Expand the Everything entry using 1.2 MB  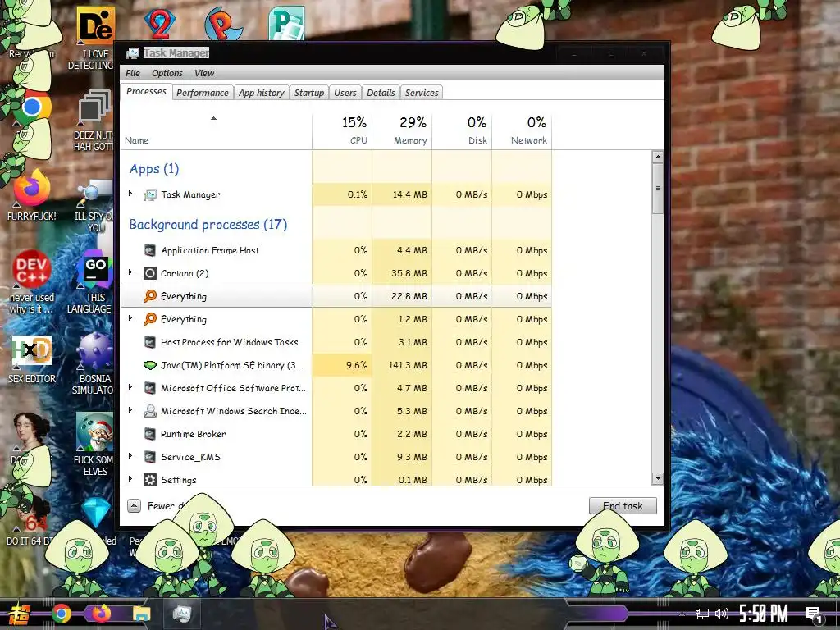click(130, 319)
